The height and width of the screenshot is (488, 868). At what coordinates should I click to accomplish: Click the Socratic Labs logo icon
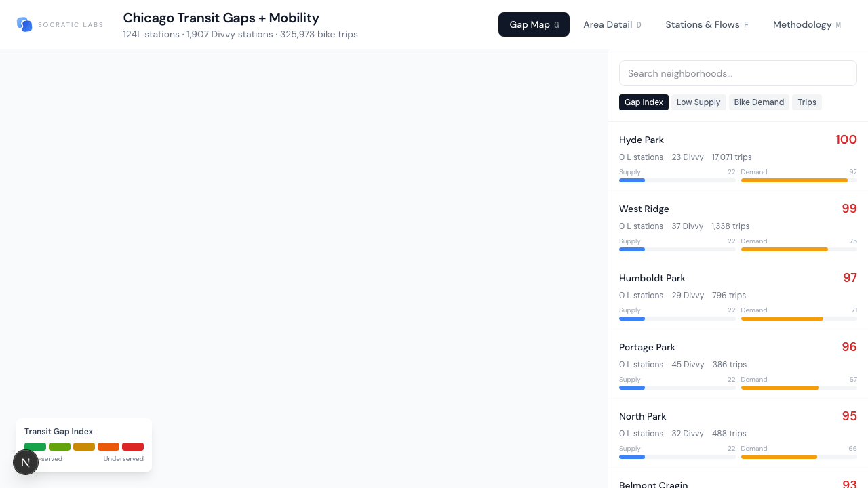[24, 24]
